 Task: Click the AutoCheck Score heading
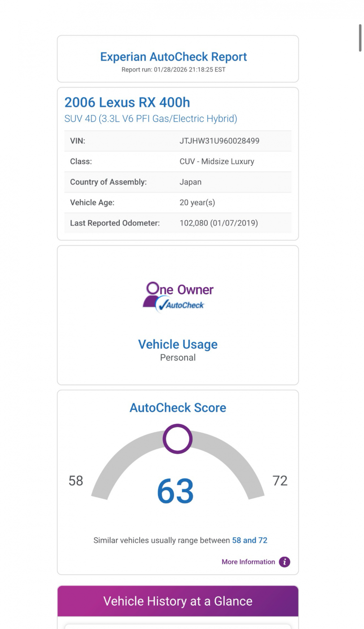pyautogui.click(x=178, y=408)
